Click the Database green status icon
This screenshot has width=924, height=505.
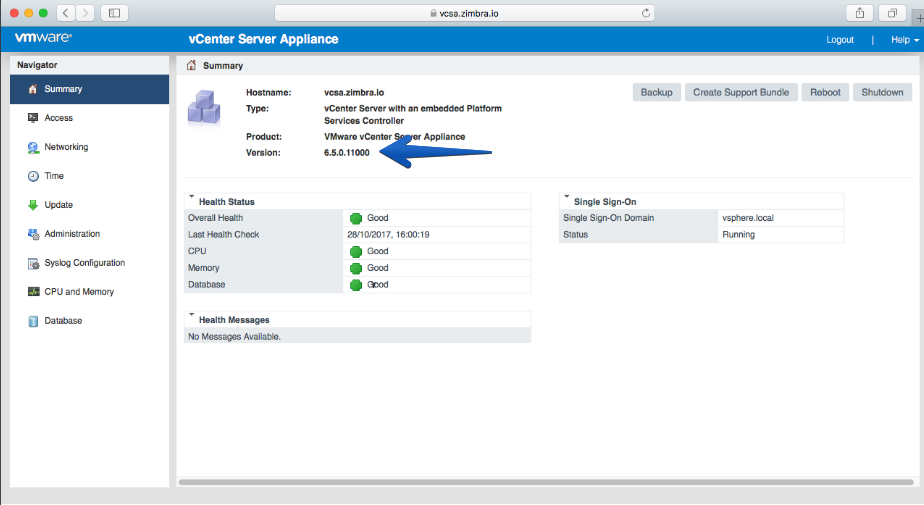356,285
